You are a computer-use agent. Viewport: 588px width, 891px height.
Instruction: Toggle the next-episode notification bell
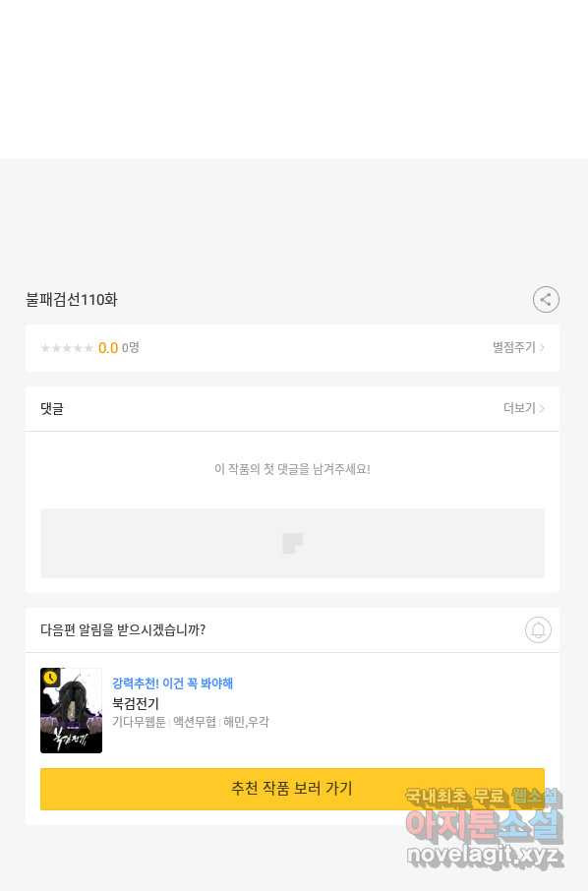(538, 629)
